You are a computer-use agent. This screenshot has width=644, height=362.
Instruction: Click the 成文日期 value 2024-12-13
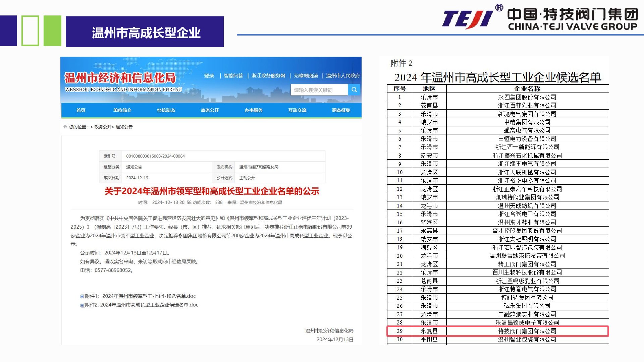coord(137,178)
